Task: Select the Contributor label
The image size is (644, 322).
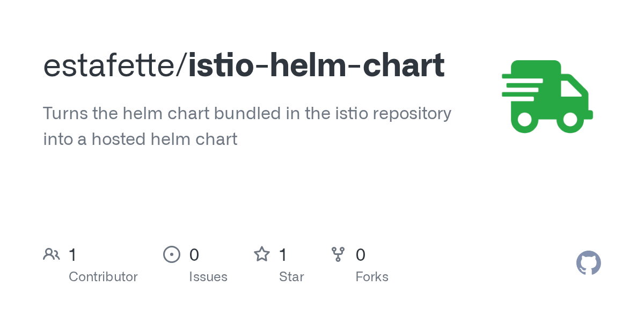Action: point(103,277)
